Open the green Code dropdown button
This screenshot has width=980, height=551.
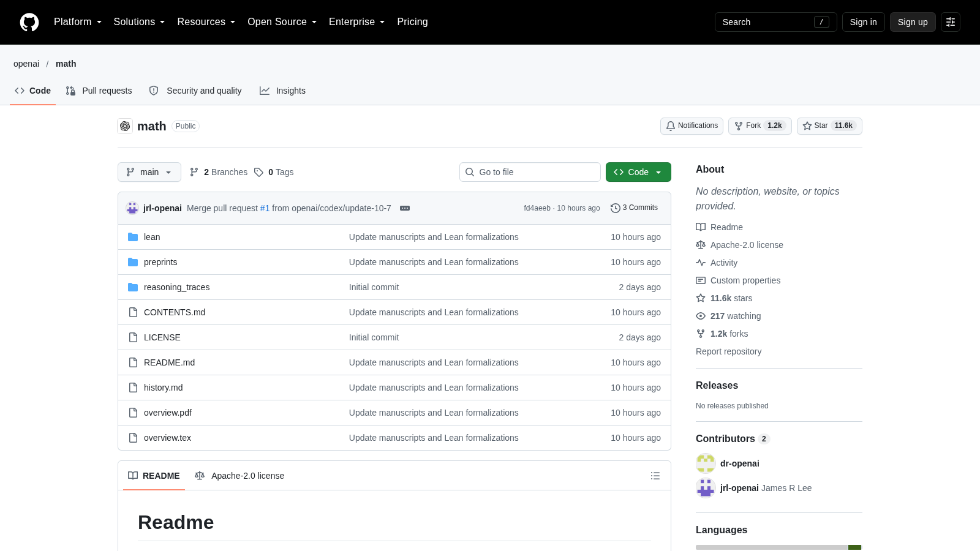[638, 172]
